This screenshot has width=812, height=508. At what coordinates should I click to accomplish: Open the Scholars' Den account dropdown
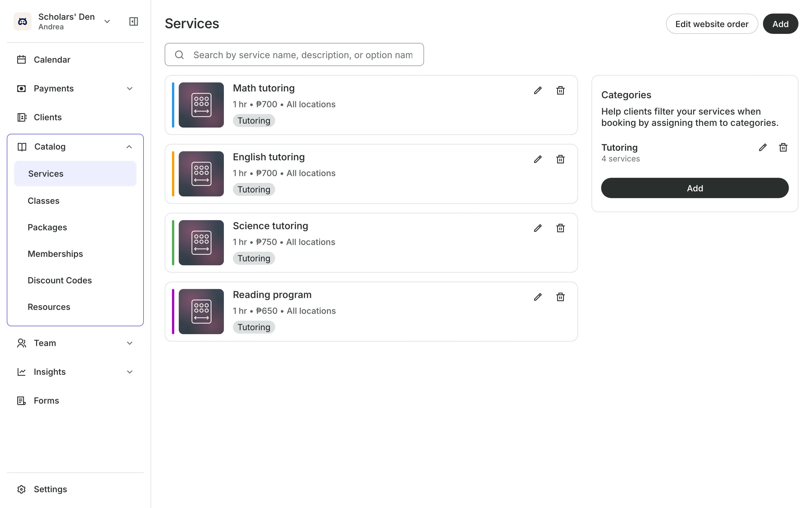pos(107,21)
